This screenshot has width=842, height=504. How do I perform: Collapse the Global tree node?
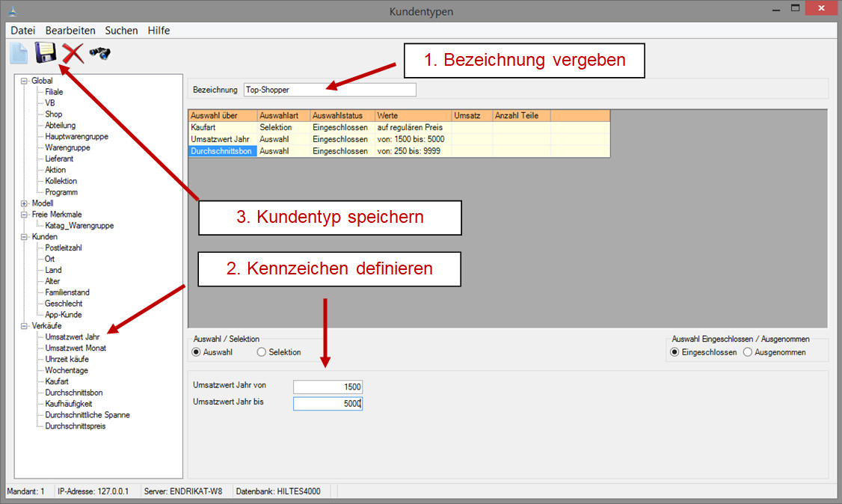(x=24, y=81)
